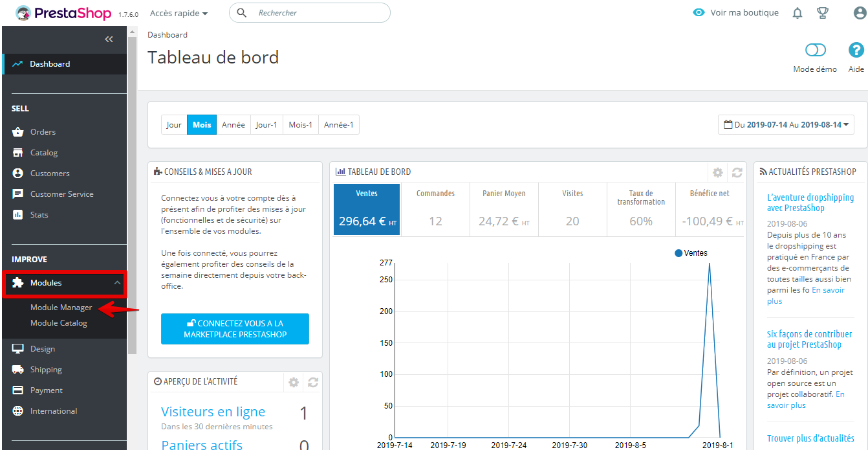Click the Design monitor icon
Image resolution: width=868 pixels, height=450 pixels.
pos(18,349)
